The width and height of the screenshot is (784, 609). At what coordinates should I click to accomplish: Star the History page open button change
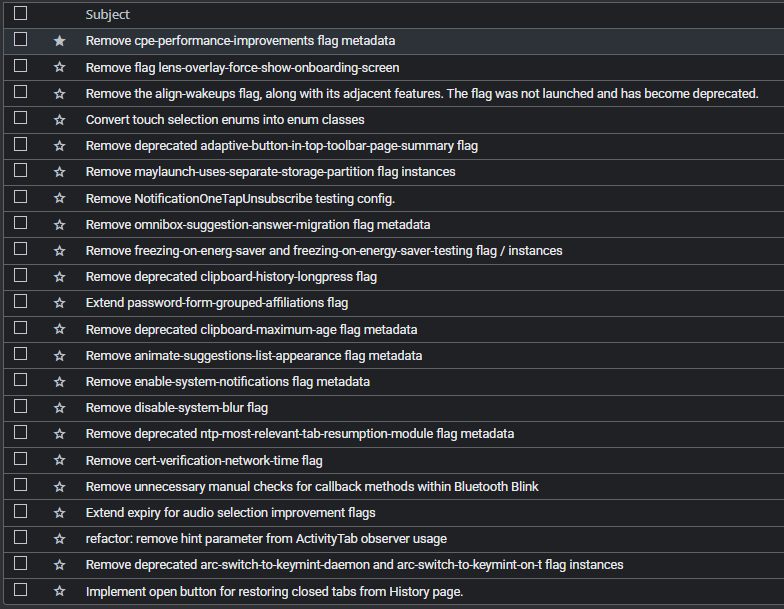(60, 591)
